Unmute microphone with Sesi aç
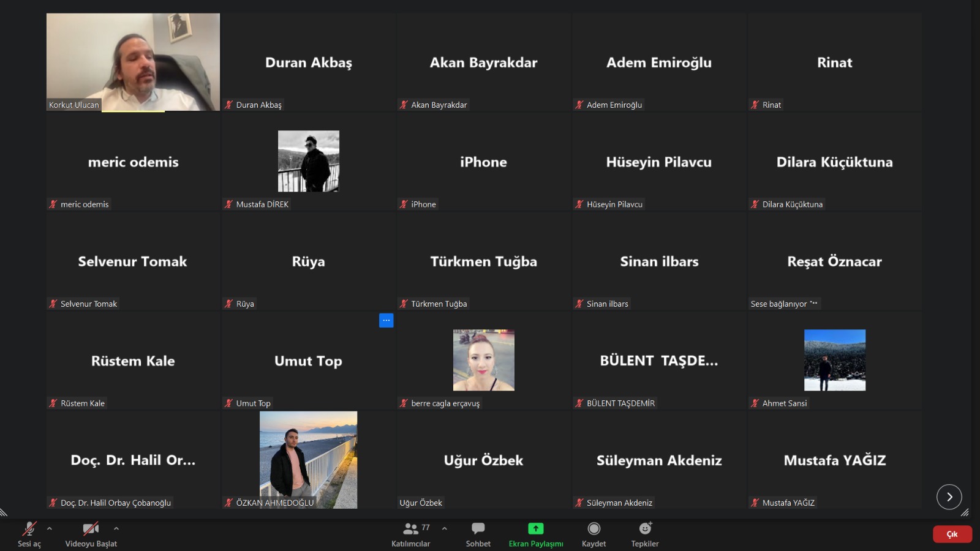This screenshot has width=980, height=551. [29, 534]
